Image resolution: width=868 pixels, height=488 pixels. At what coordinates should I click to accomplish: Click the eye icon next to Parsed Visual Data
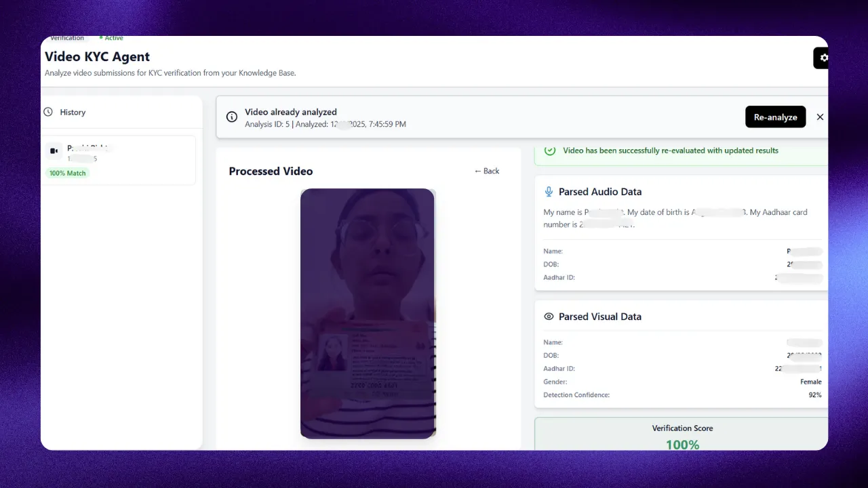pos(548,316)
